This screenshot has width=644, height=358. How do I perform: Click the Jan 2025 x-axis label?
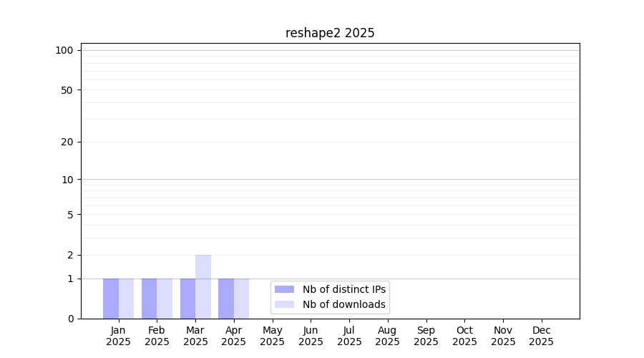coord(119,336)
